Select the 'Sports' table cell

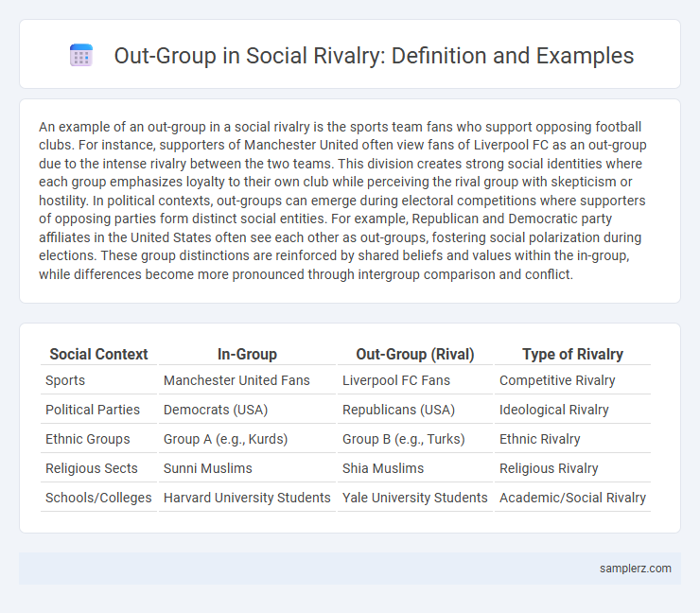[98, 380]
